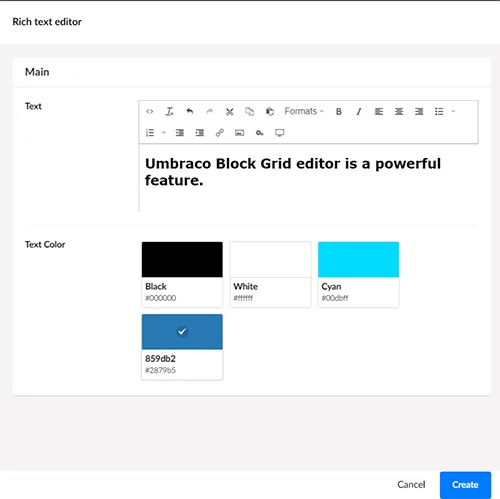Image resolution: width=500 pixels, height=499 pixels.
Task: Open the source code view icon
Action: click(x=150, y=111)
